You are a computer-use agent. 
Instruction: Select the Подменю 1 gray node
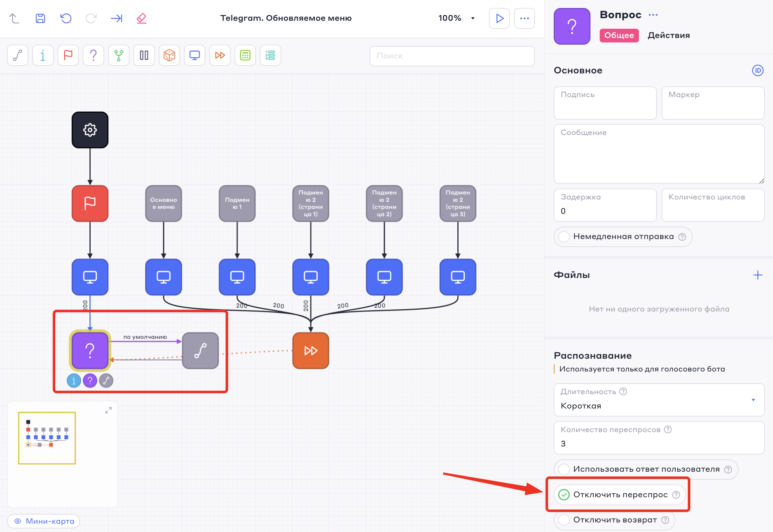(x=237, y=203)
